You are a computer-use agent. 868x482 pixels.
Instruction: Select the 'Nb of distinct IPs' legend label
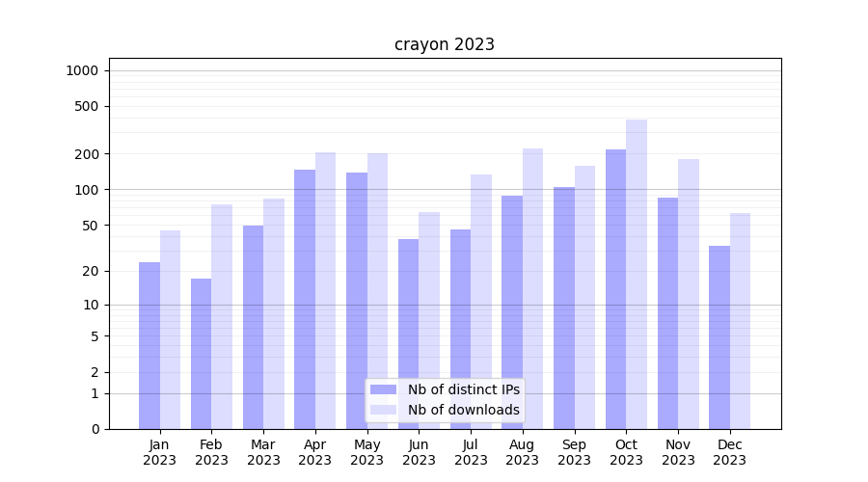pos(463,389)
